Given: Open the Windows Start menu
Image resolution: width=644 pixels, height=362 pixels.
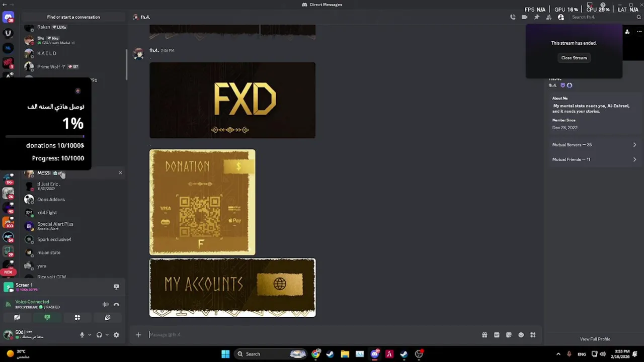Looking at the screenshot, I should click(225, 354).
